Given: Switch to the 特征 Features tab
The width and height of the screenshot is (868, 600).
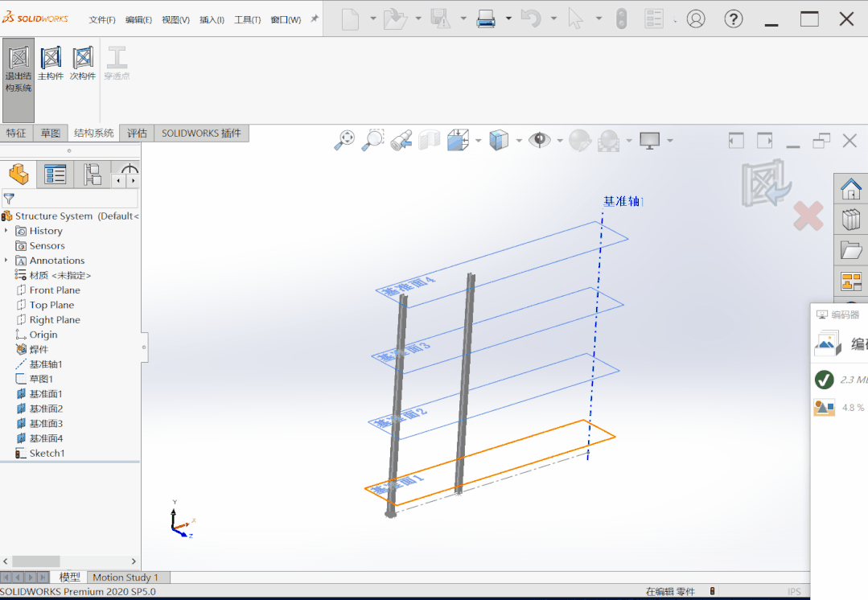Looking at the screenshot, I should (x=16, y=133).
